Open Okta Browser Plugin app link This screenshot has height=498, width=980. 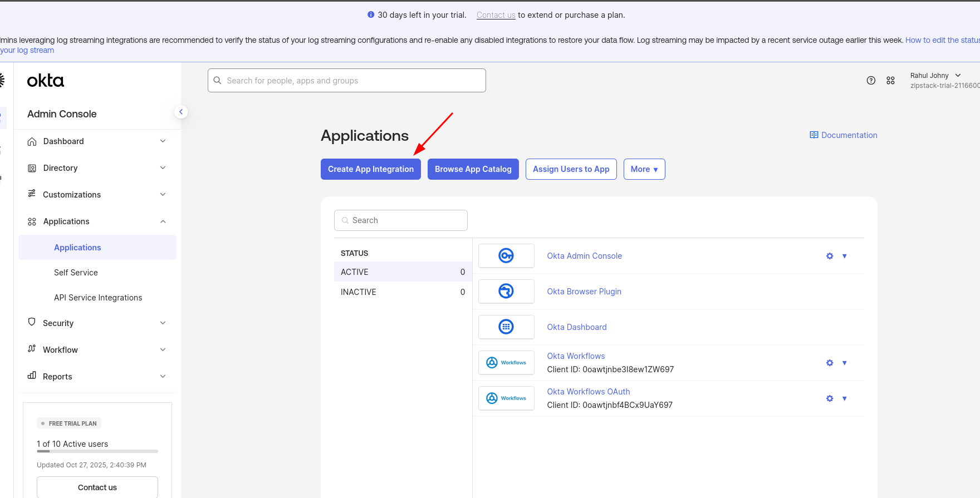[584, 292]
